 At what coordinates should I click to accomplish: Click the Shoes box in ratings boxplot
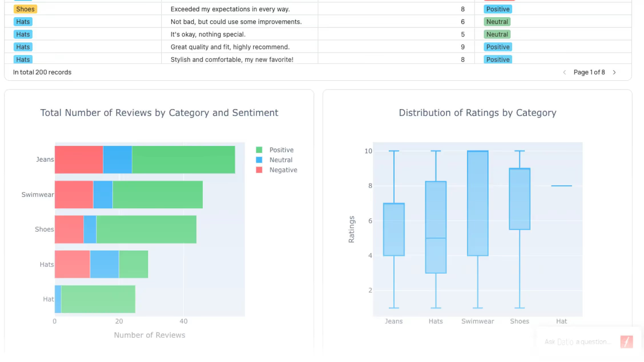520,199
